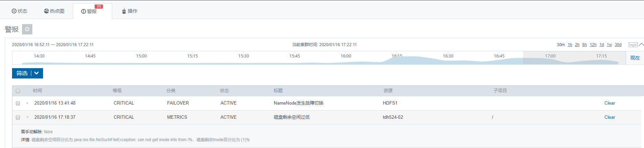The width and height of the screenshot is (644, 148).
Task: Click the custom time range picker icon
Action: point(633,45)
